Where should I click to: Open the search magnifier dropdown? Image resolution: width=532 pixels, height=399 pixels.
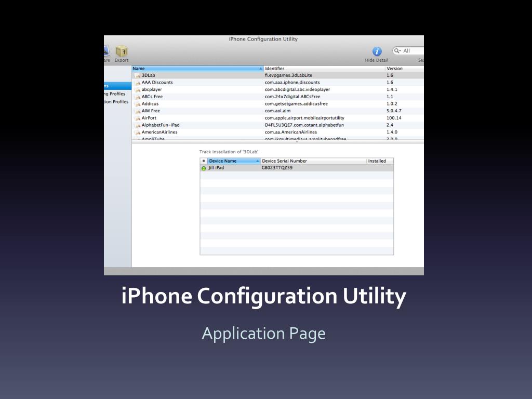(x=397, y=51)
